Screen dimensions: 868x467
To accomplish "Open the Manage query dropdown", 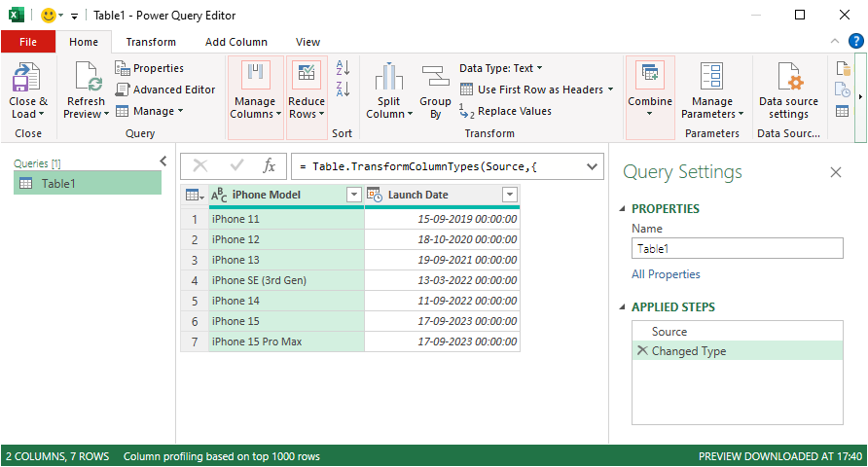I will coord(150,111).
